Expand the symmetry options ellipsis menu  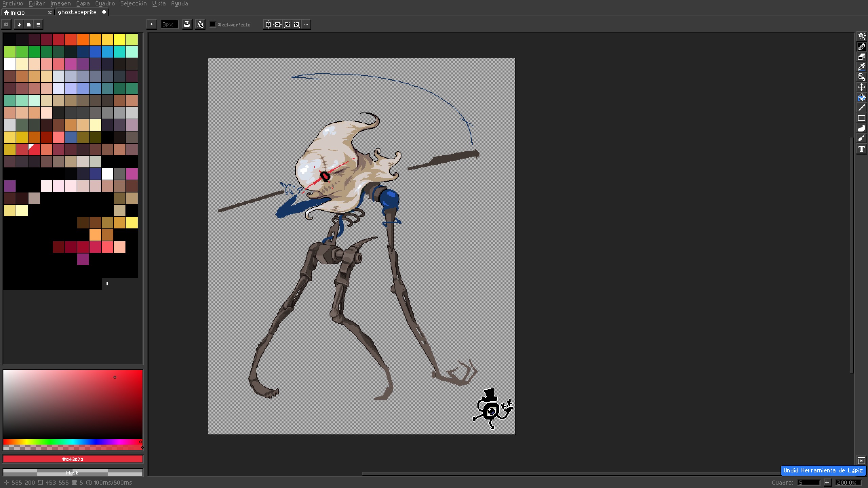pyautogui.click(x=306, y=24)
